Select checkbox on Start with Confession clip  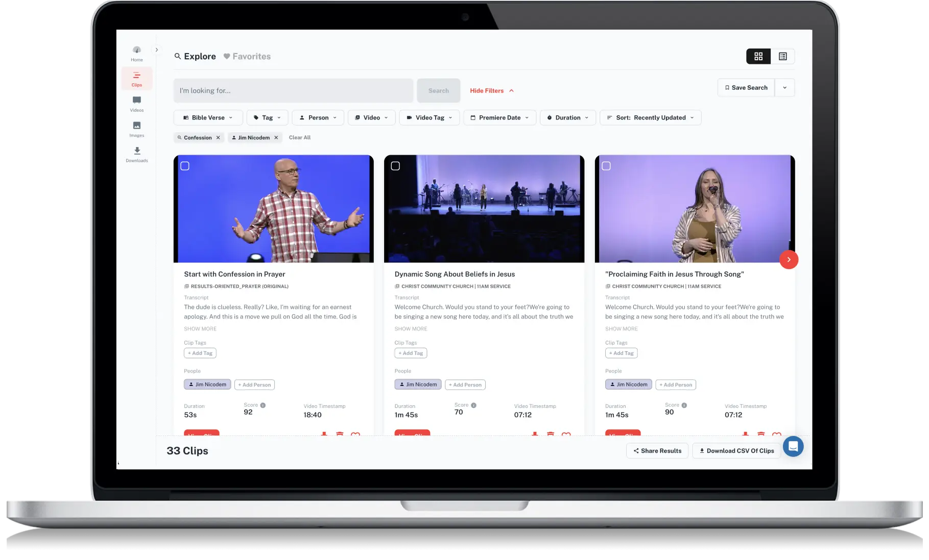pyautogui.click(x=185, y=166)
